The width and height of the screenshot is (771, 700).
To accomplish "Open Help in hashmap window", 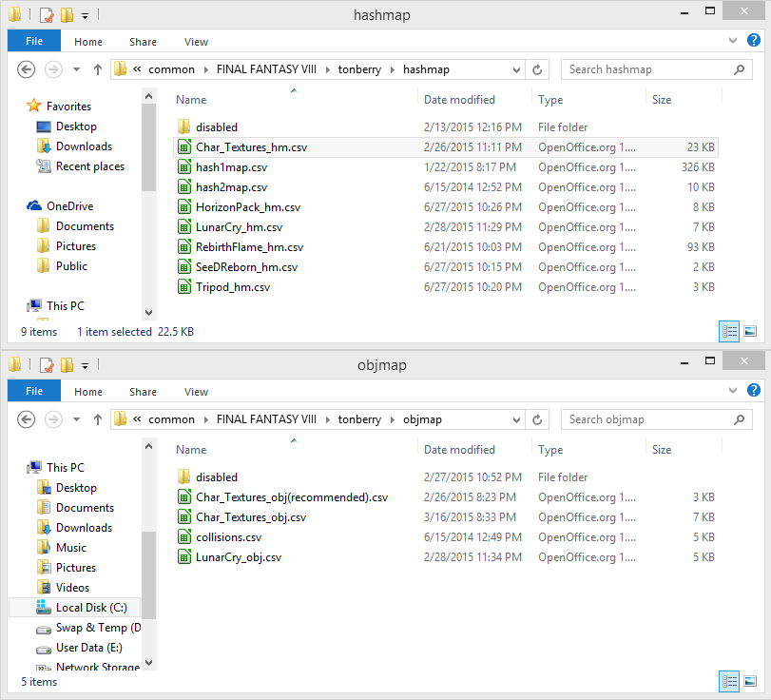I will 753,40.
